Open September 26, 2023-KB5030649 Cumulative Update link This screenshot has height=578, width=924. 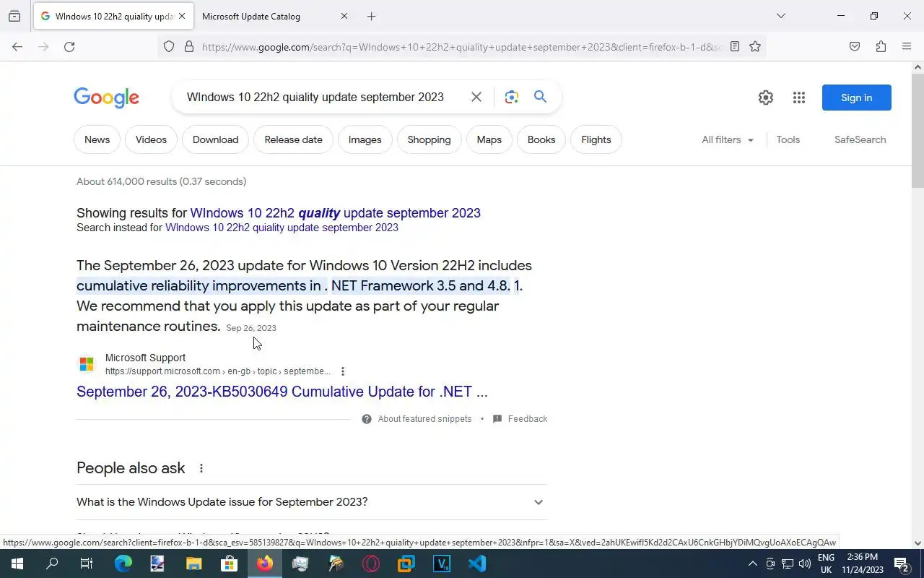(282, 392)
